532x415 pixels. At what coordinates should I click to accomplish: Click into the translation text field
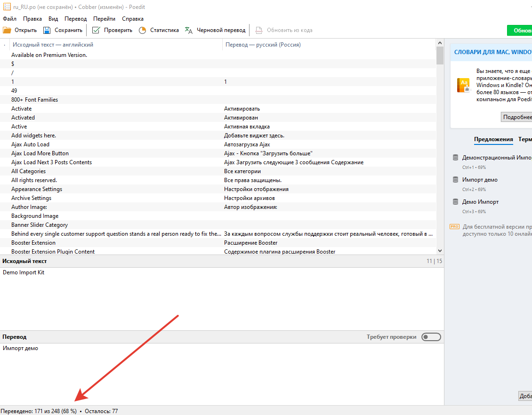[222, 374]
